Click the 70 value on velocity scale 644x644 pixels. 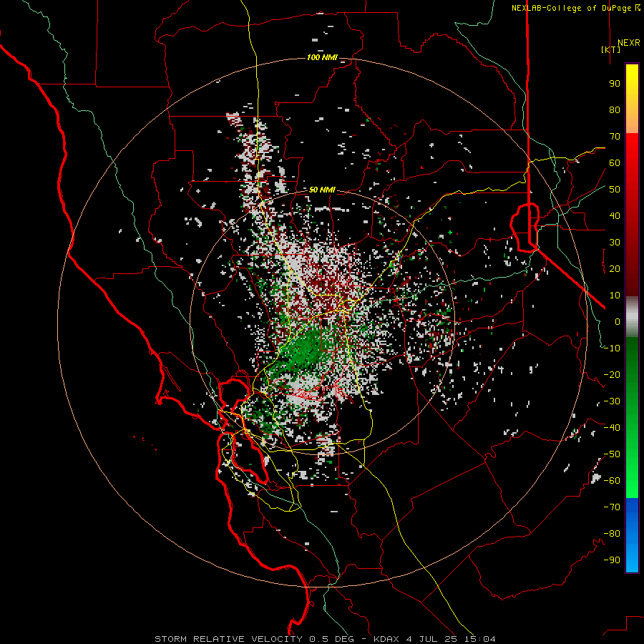pos(615,137)
